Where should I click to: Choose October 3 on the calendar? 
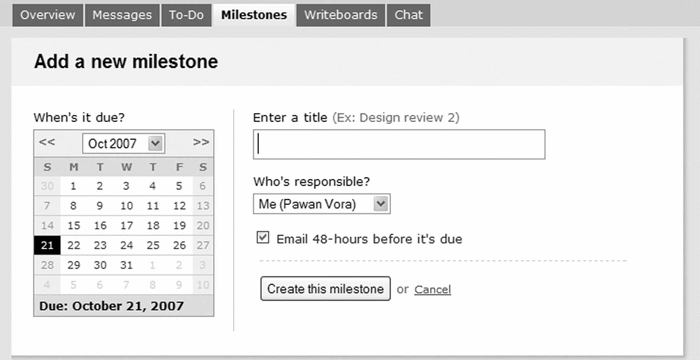tap(127, 186)
